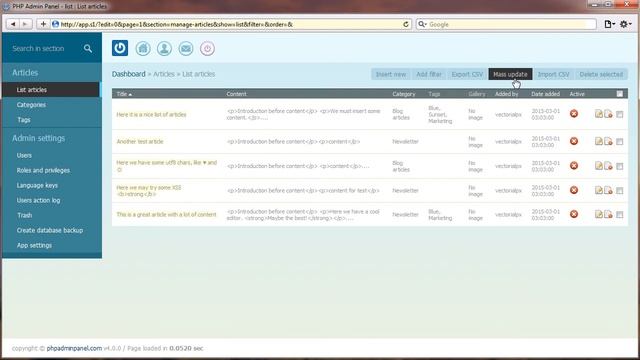
Task: Edit 'Another test article' via pencil icon
Action: click(x=598, y=141)
